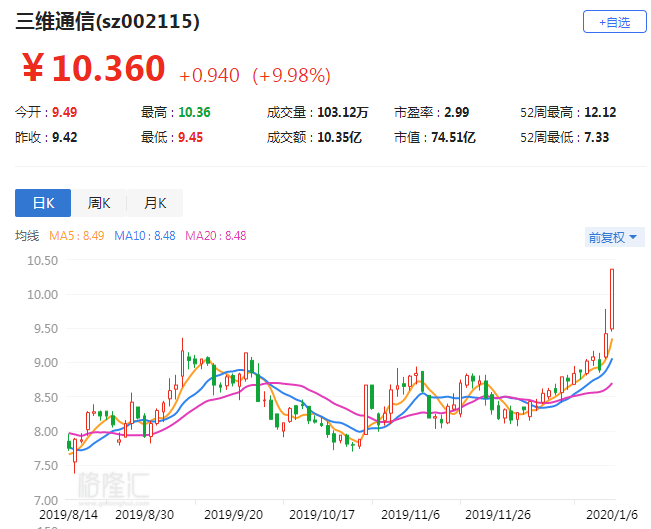The width and height of the screenshot is (651, 529).
Task: Click the 7.00 price axis label
Action: (46, 500)
